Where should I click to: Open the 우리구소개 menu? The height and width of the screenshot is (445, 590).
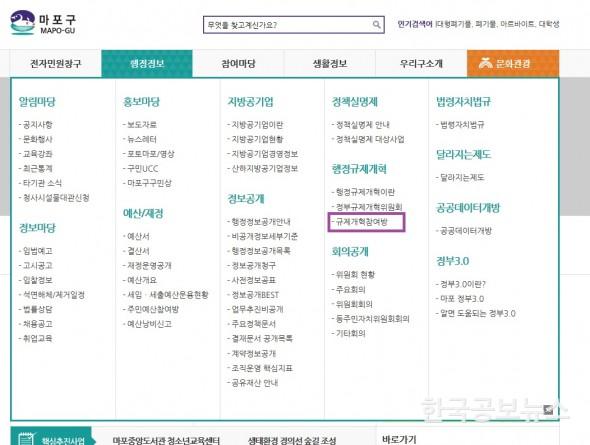click(x=421, y=64)
